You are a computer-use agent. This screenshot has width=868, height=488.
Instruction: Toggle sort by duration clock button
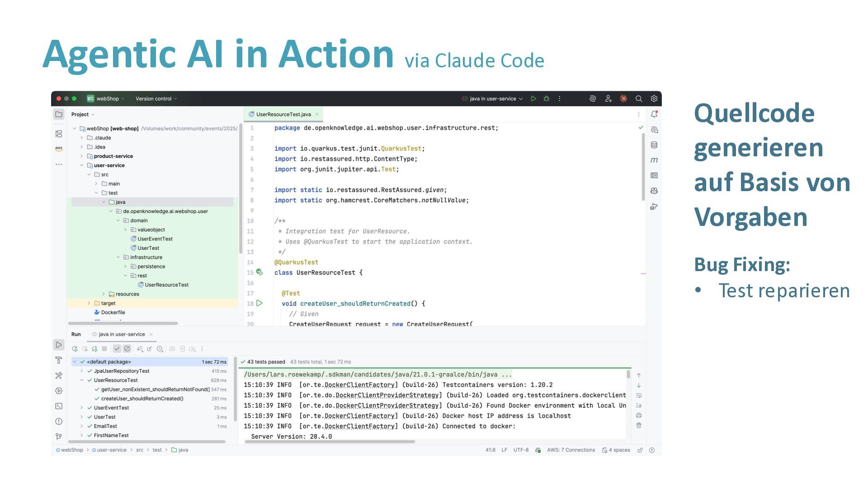click(x=160, y=349)
